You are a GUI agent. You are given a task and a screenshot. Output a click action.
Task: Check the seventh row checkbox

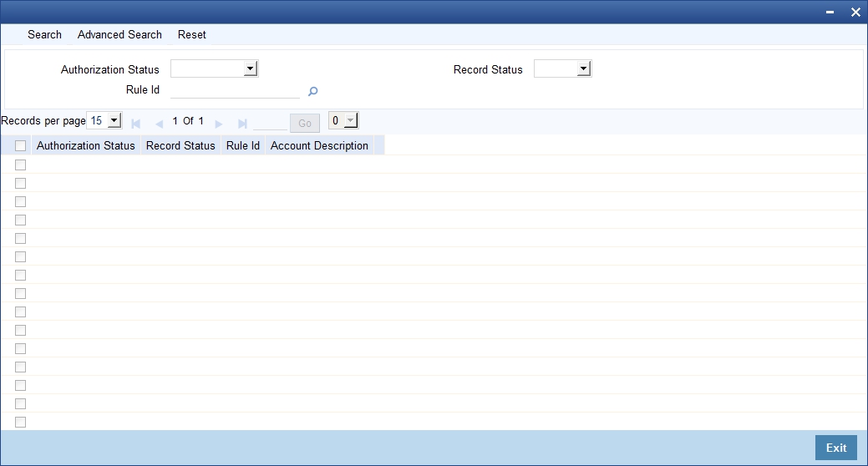pyautogui.click(x=21, y=275)
